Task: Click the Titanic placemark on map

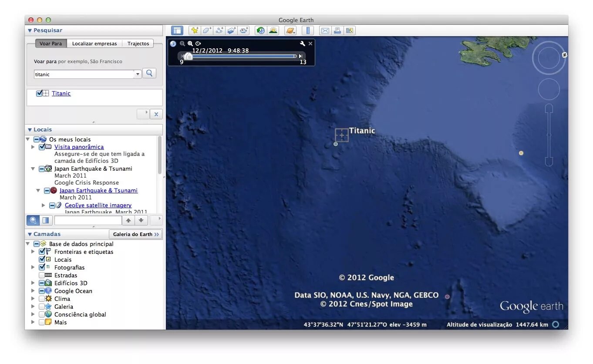Action: point(342,135)
